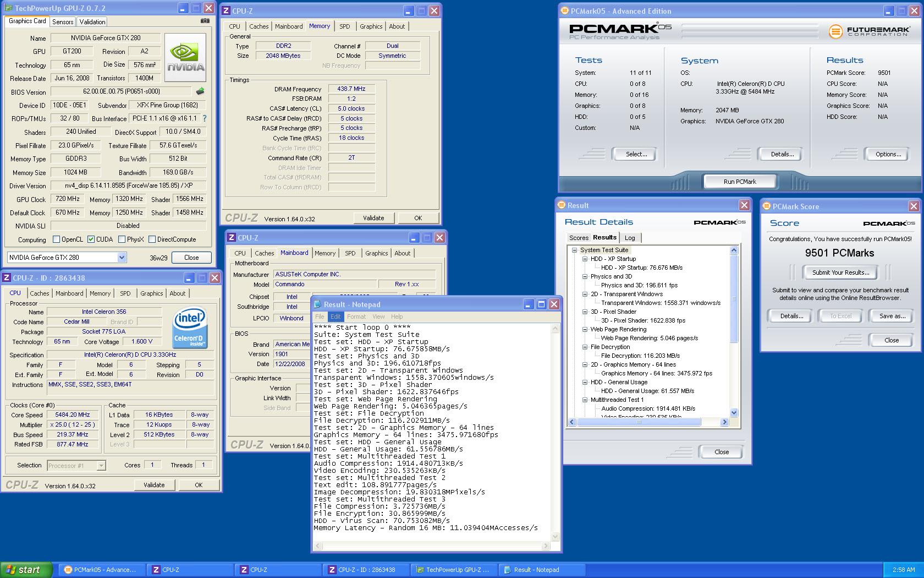Screen dimensions: 924x578
Task: Toggle the CUDA checkbox
Action: pyautogui.click(x=91, y=239)
